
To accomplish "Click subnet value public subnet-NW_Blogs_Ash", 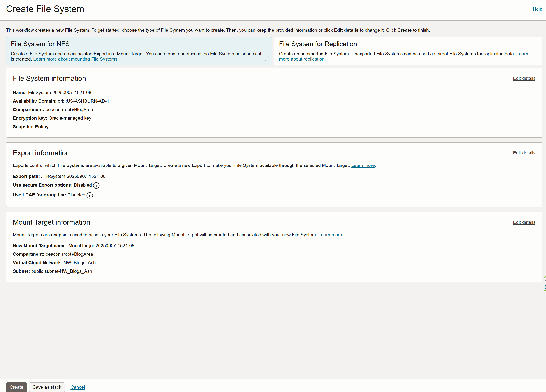I will (62, 271).
